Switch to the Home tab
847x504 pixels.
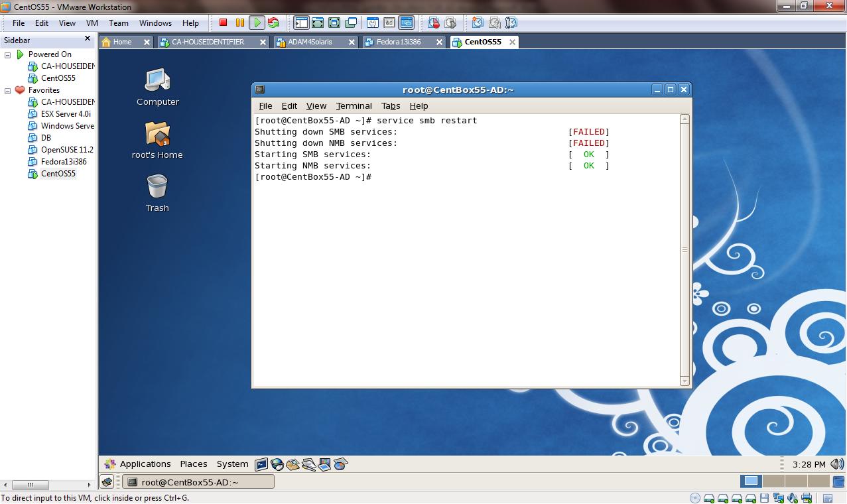tap(123, 42)
